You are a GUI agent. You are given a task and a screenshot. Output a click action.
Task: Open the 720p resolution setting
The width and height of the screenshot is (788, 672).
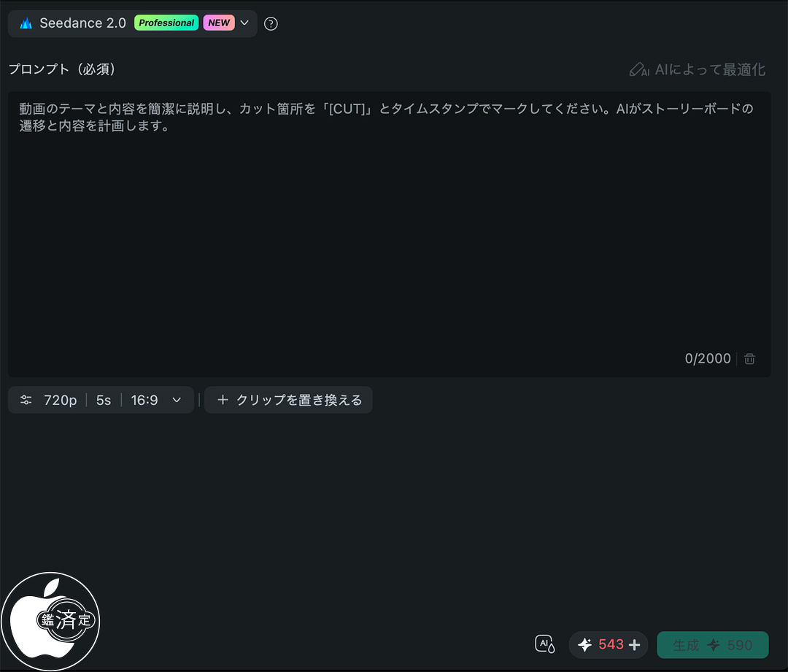61,400
